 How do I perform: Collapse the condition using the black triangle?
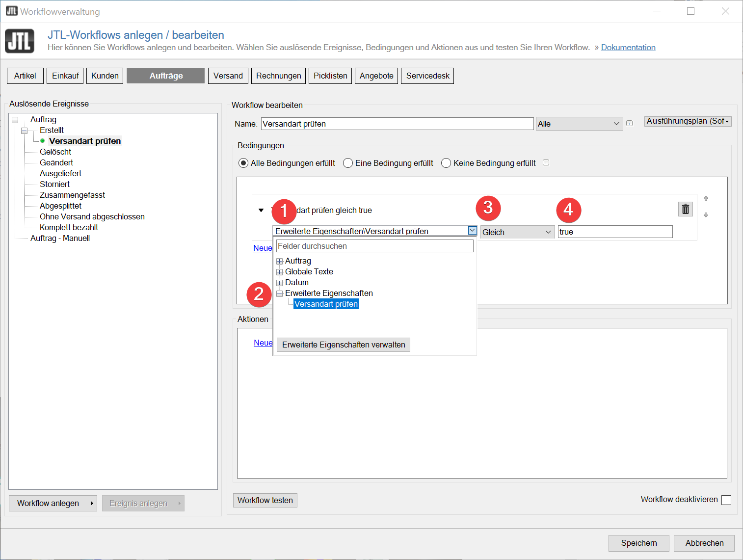[x=261, y=211]
